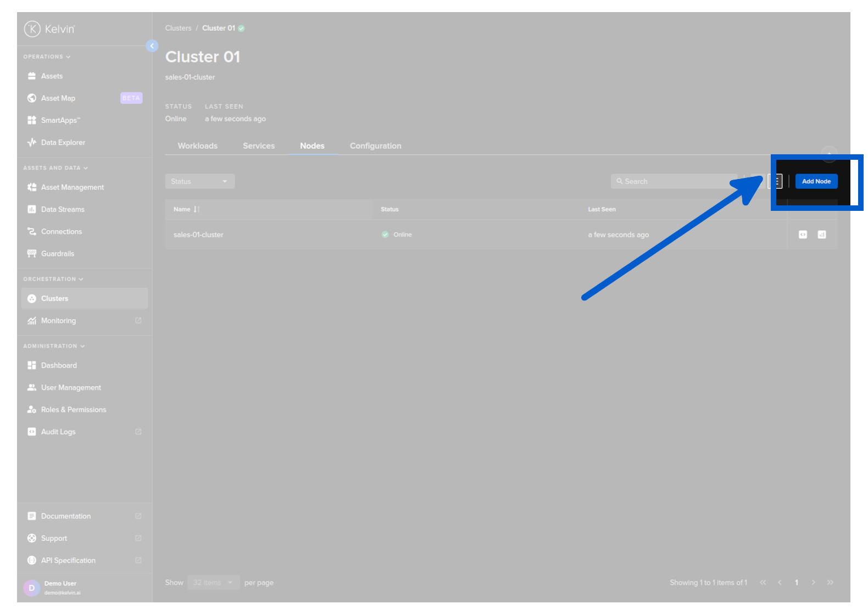The image size is (868, 615).
Task: Switch to the Configuration tab
Action: click(x=375, y=146)
